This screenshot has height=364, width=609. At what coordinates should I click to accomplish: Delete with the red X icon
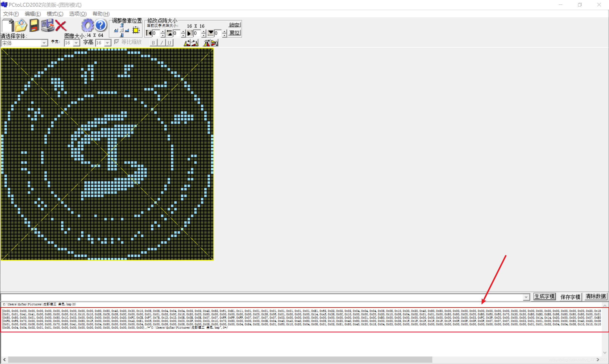[x=61, y=25]
